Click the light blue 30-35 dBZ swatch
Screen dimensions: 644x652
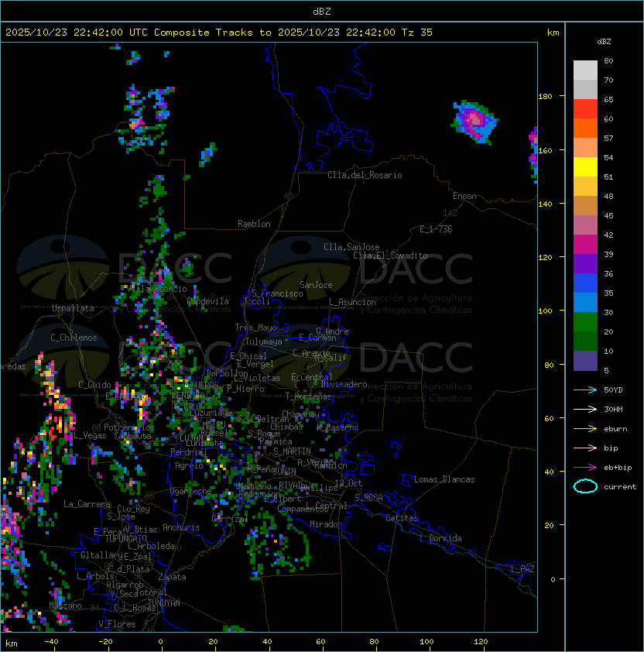click(585, 303)
